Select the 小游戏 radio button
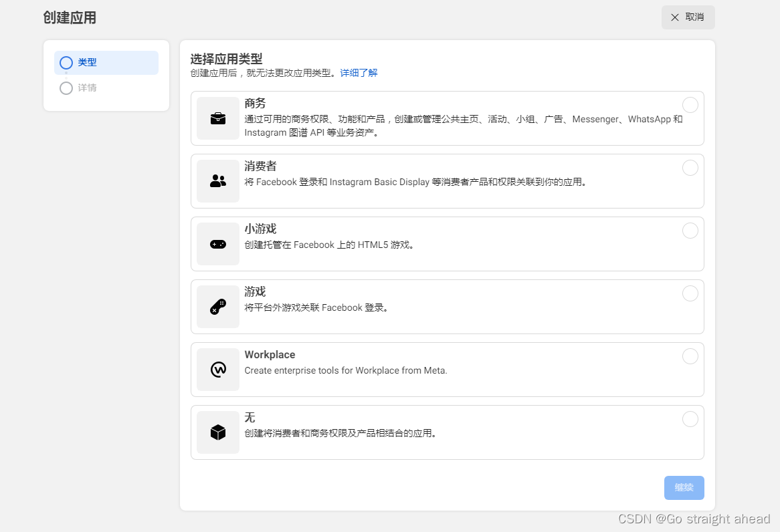Viewport: 780px width, 532px height. [690, 231]
